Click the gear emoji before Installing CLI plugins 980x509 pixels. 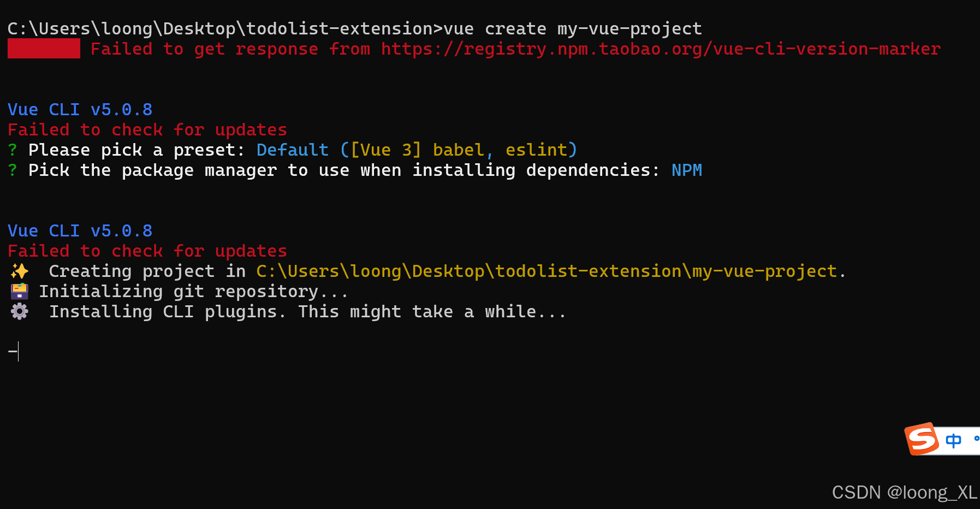point(20,311)
